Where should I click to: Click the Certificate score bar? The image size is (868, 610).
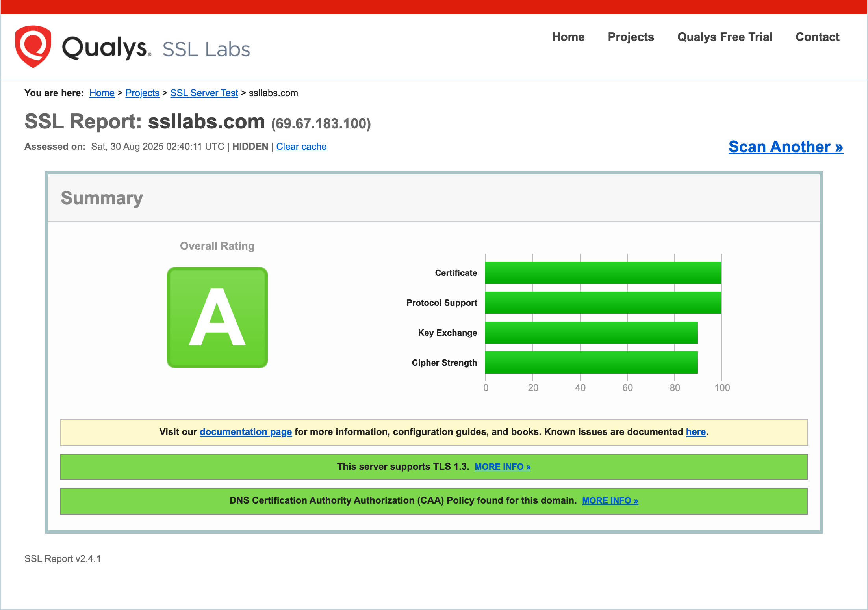point(603,273)
